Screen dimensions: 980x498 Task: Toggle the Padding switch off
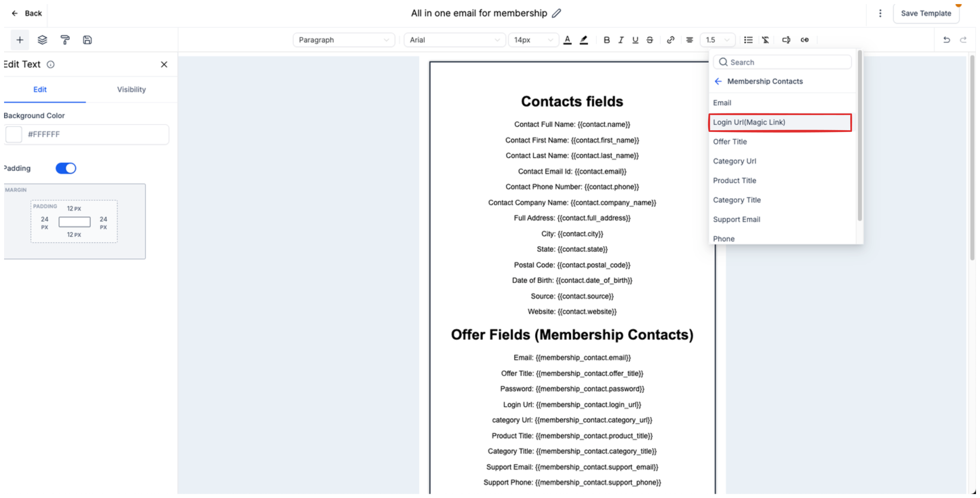point(66,168)
